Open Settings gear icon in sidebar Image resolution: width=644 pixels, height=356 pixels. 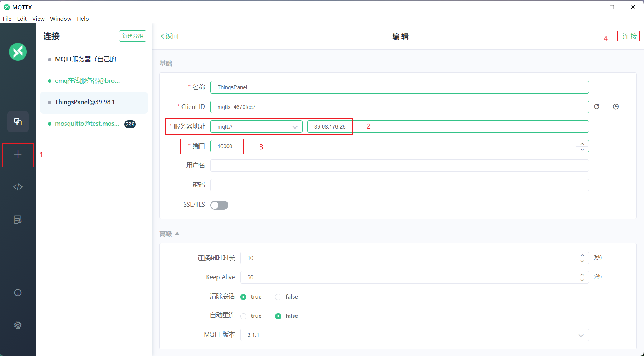coord(18,325)
